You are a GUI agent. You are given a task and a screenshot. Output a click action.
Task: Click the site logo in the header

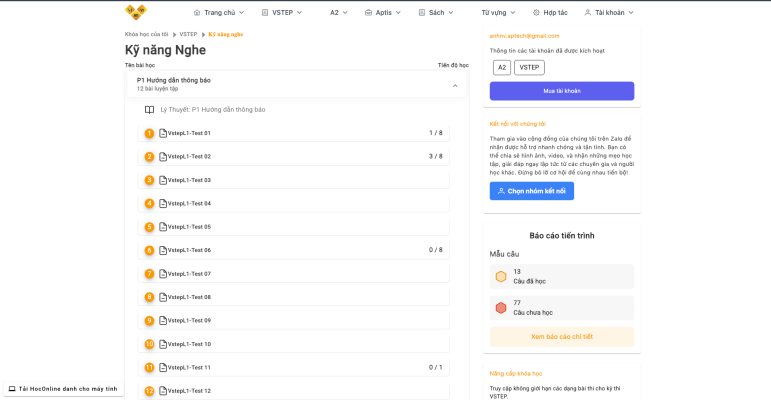tap(136, 12)
